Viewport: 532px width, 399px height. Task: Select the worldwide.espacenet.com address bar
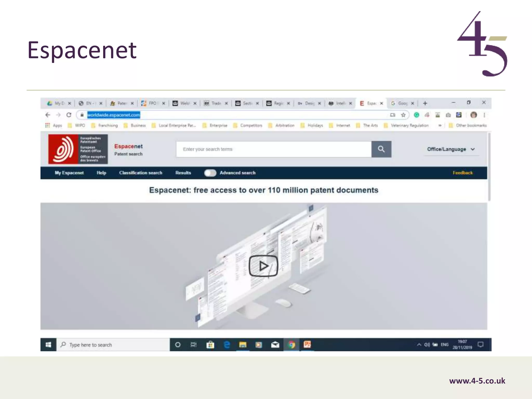coord(114,115)
